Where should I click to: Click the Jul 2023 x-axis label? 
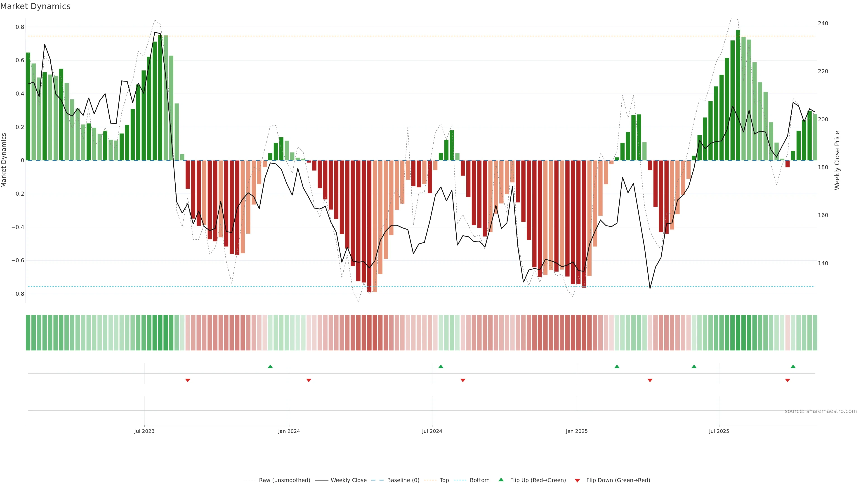[144, 431]
